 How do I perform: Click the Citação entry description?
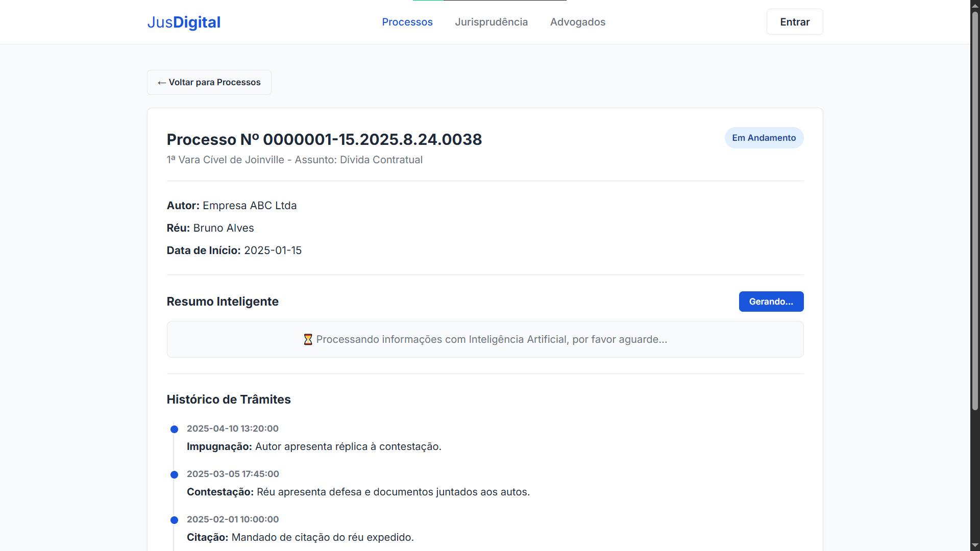(x=300, y=537)
